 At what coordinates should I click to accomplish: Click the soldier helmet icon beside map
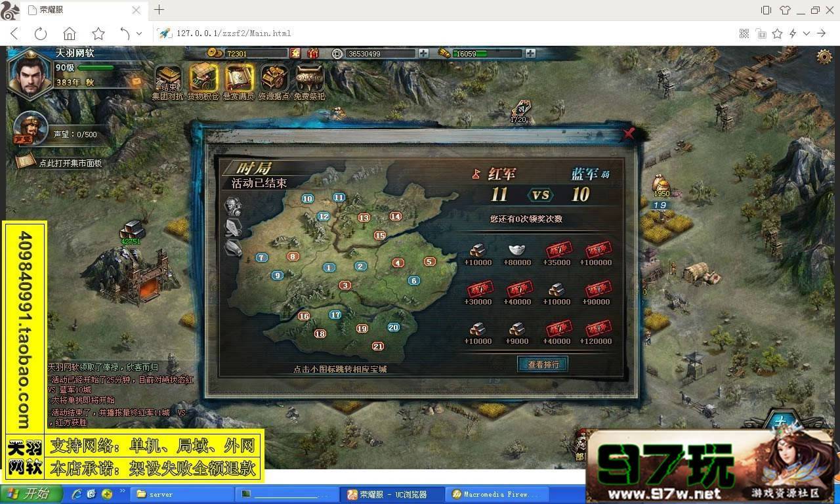234,206
